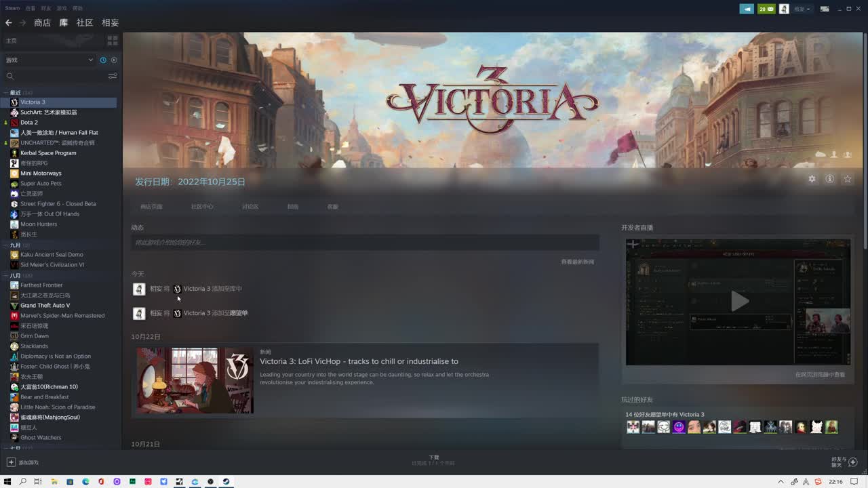The width and height of the screenshot is (868, 488).
Task: Click the purple friend avatar
Action: click(679, 427)
